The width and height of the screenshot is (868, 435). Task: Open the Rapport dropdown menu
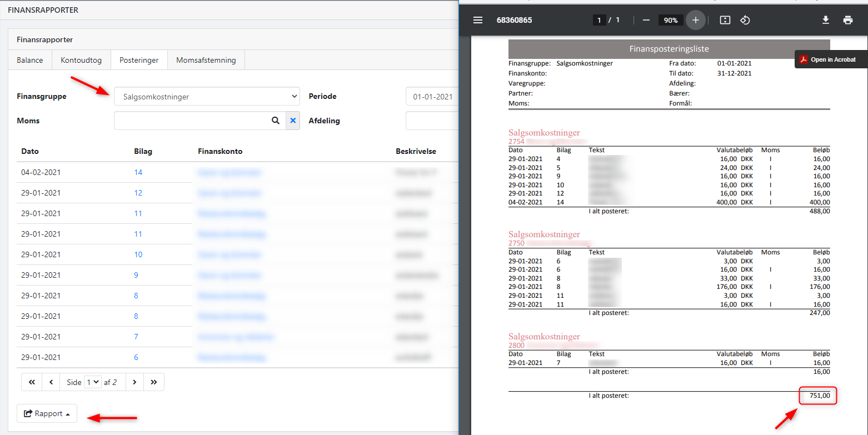pos(47,414)
